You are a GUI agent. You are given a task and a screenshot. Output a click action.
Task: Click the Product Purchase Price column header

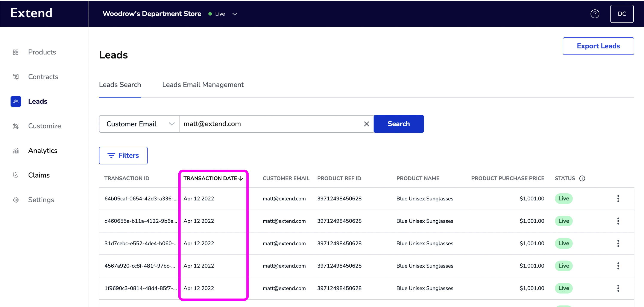(507, 178)
